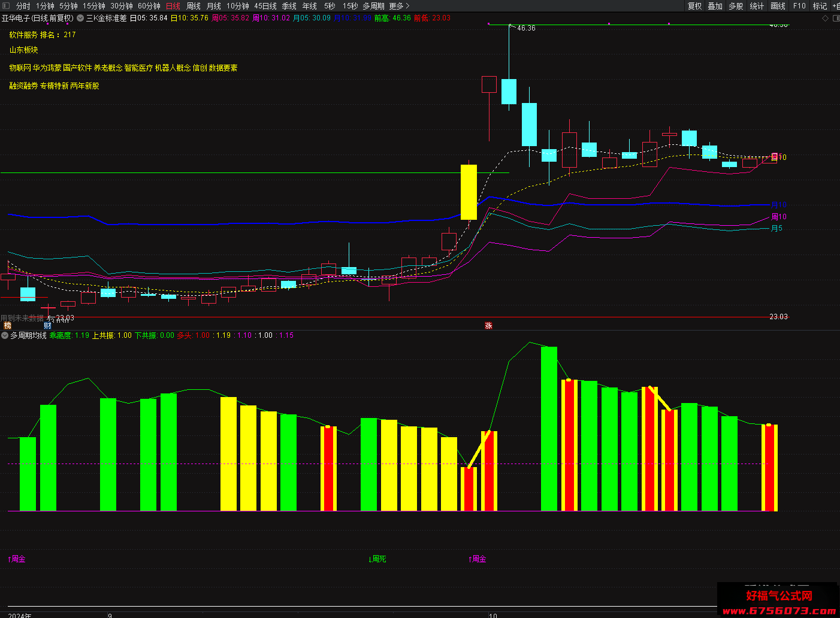Open the F10 company info

coord(799,6)
